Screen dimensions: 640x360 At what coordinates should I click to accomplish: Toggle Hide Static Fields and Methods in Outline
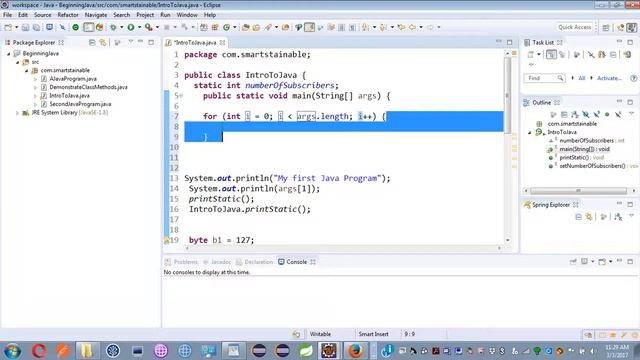pos(596,115)
